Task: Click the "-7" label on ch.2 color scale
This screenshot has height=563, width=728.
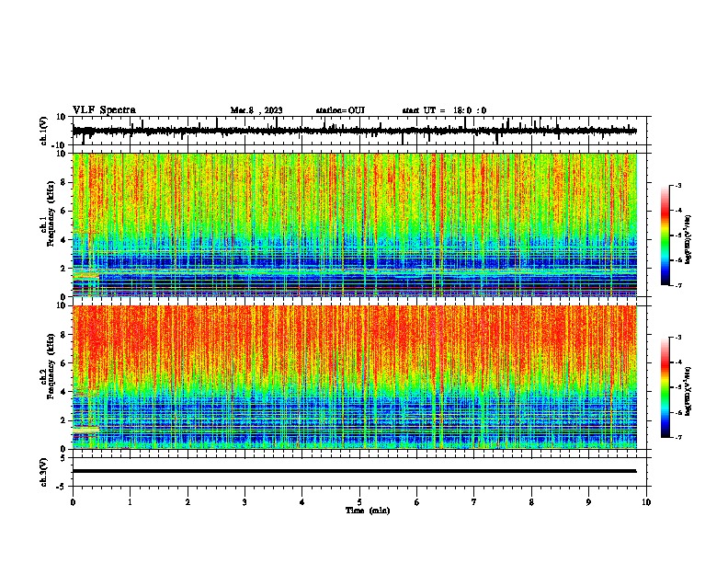Action: point(677,437)
